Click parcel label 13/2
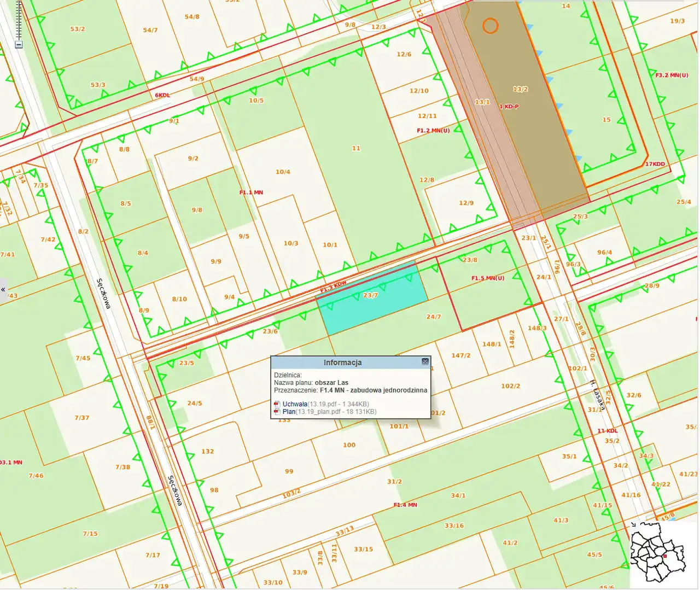This screenshot has width=700, height=590. (x=521, y=89)
